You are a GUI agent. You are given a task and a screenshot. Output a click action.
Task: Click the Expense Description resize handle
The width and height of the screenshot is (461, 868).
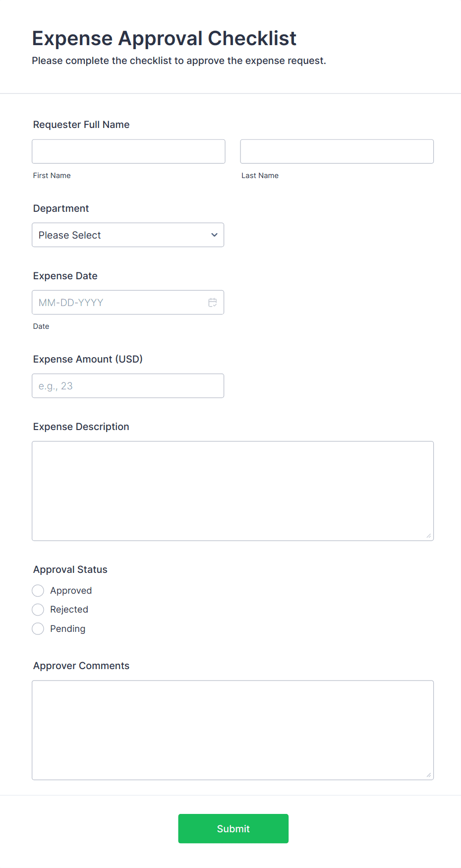429,536
